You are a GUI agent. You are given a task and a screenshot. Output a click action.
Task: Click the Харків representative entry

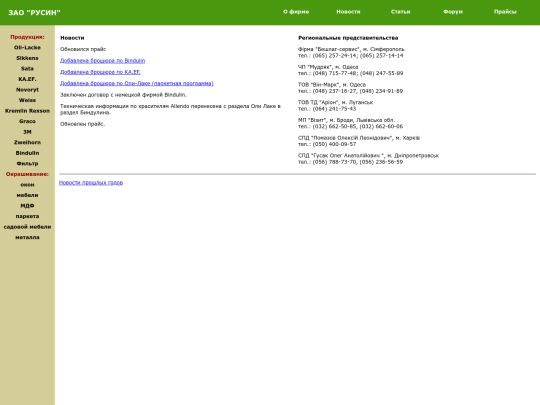tap(359, 141)
